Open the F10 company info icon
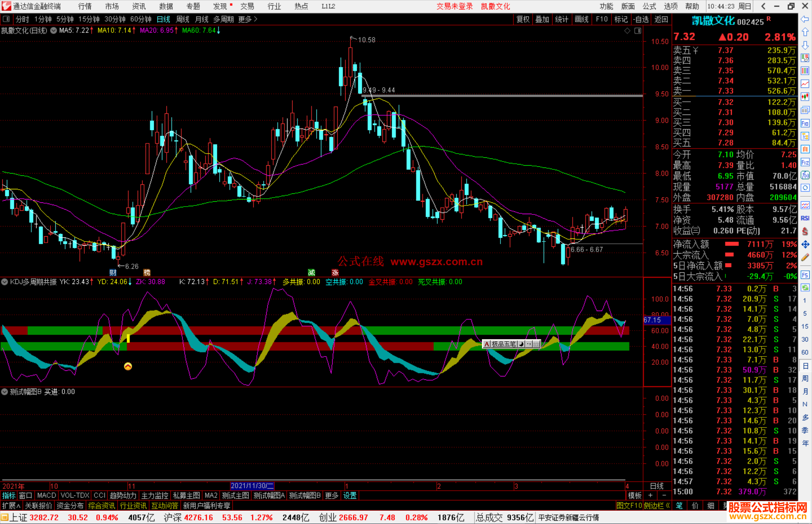Screen dimensions: 812x524 805,123
